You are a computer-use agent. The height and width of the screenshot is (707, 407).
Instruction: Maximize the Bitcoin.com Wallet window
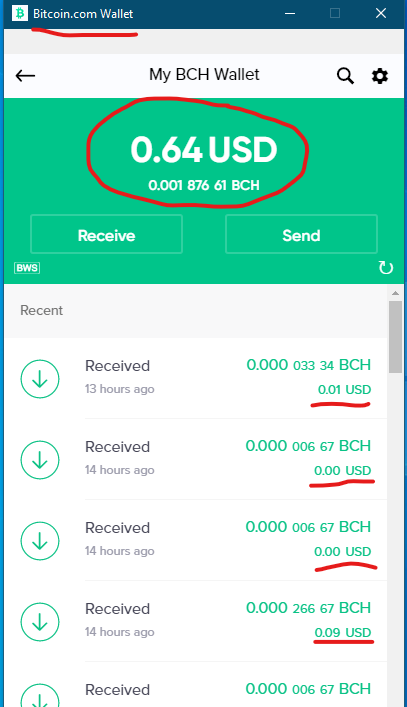click(335, 14)
